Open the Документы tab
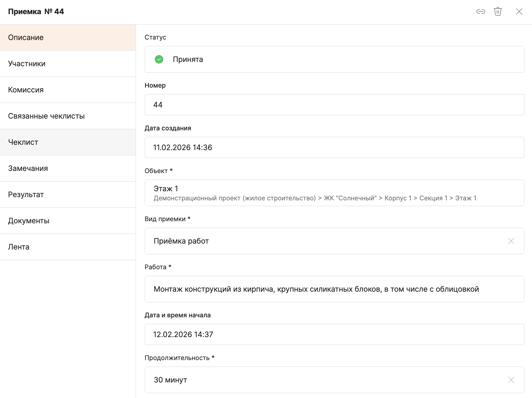Image resolution: width=532 pixels, height=398 pixels. pyautogui.click(x=68, y=221)
